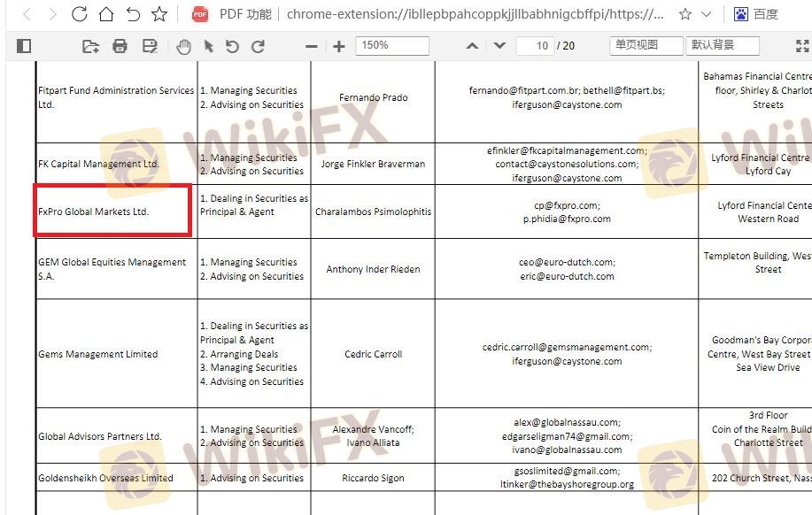Click email 'cedric.carroll@gemsmanagement.com;'
Image resolution: width=812 pixels, height=515 pixels.
point(567,347)
